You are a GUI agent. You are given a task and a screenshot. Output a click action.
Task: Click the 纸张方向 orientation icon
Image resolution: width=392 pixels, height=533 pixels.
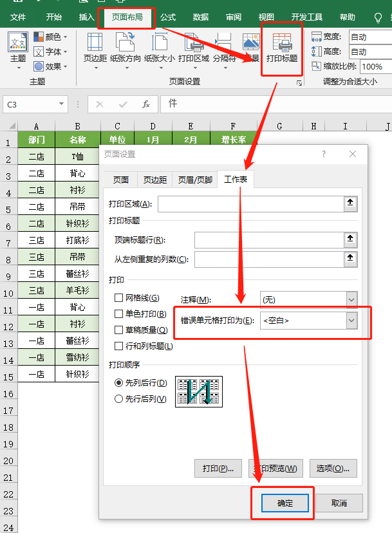click(x=125, y=42)
